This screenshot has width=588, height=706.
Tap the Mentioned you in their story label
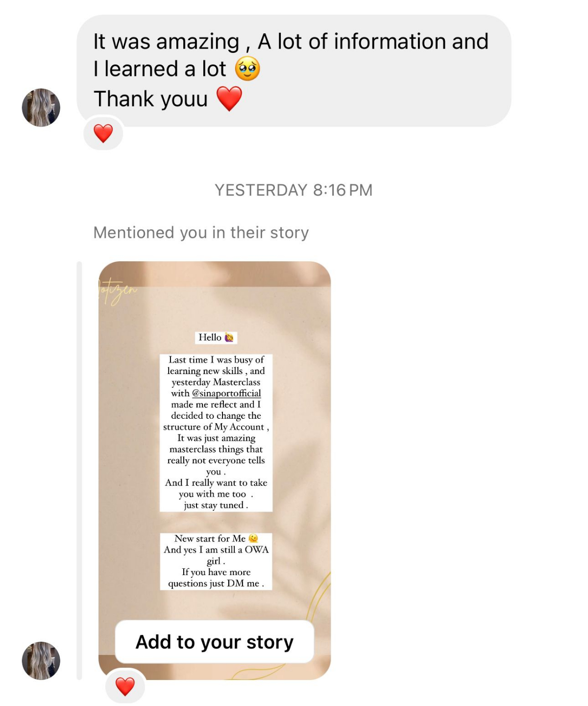click(x=201, y=232)
